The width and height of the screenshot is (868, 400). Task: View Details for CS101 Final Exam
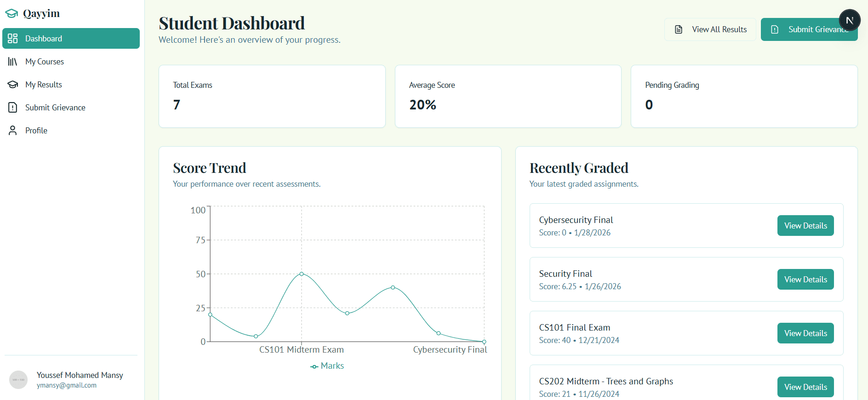tap(805, 333)
